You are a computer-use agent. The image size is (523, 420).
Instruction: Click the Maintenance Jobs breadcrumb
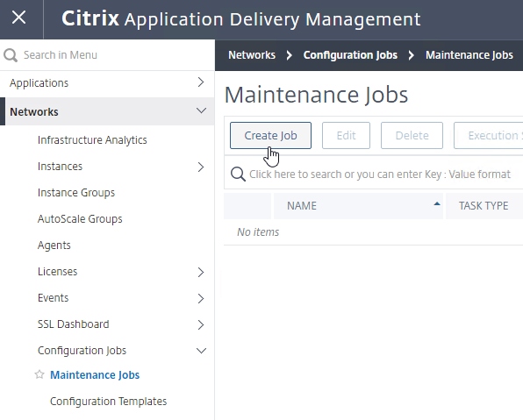tap(469, 55)
